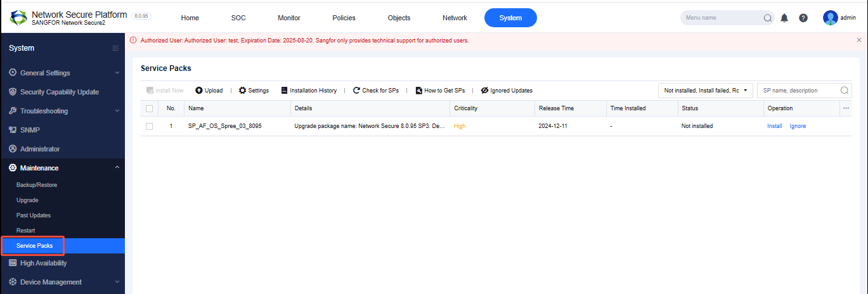Open the Policies tab
Screen dimensions: 868x294
(344, 18)
